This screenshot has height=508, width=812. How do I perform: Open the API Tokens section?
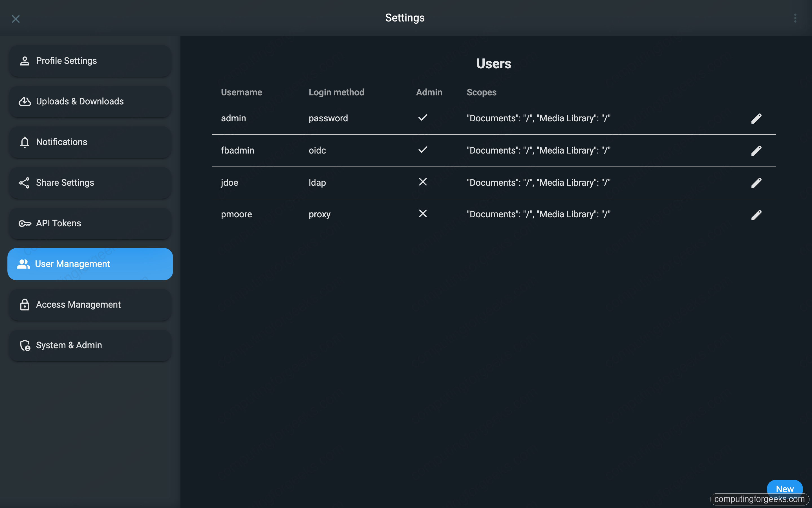(90, 224)
